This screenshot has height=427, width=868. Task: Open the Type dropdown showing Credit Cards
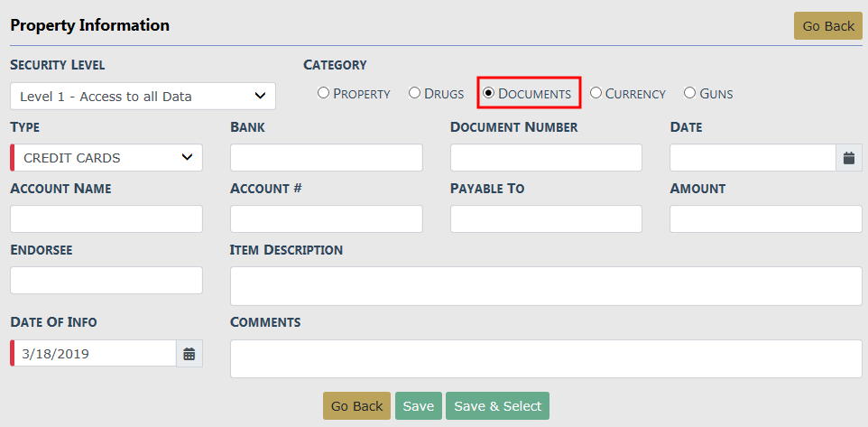click(106, 158)
